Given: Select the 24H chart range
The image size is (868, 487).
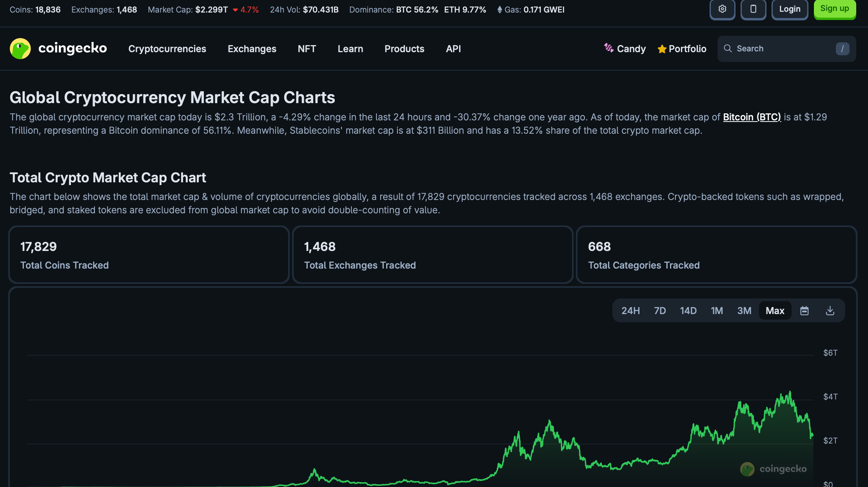Looking at the screenshot, I should click(630, 311).
